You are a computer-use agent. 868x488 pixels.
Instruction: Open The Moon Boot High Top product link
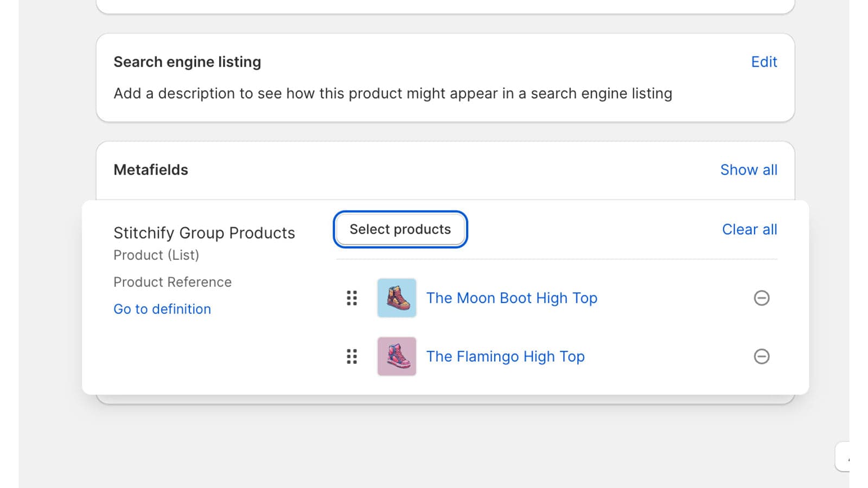tap(511, 298)
